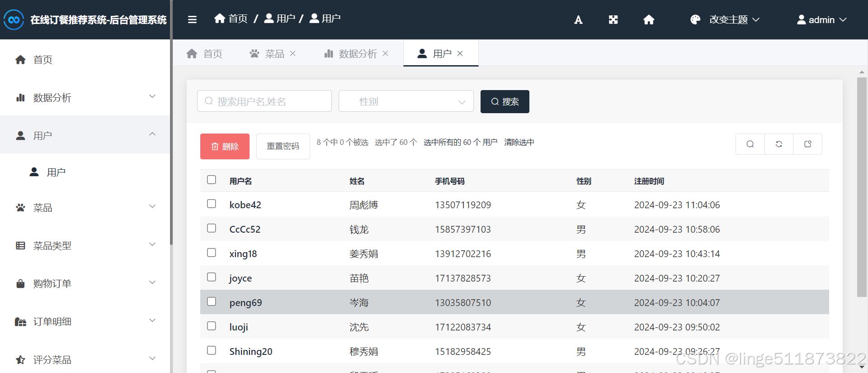Open the 改变主题 dropdown
Image resolution: width=868 pixels, height=373 pixels.
tap(734, 19)
